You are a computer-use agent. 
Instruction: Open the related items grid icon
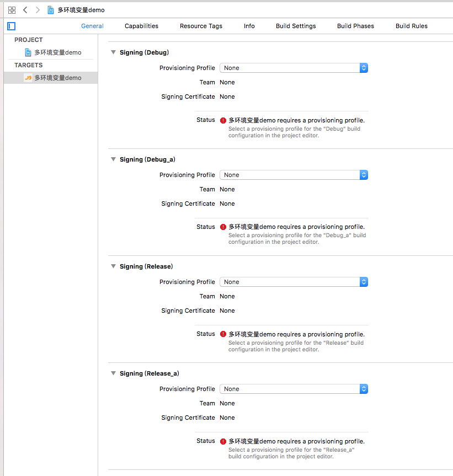(x=12, y=10)
